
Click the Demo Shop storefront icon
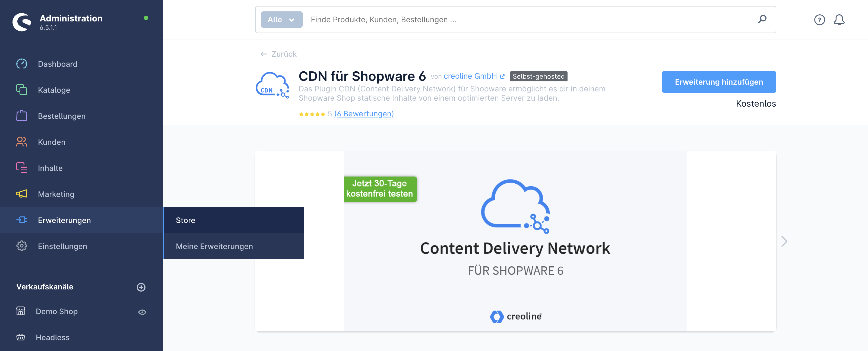(21, 311)
